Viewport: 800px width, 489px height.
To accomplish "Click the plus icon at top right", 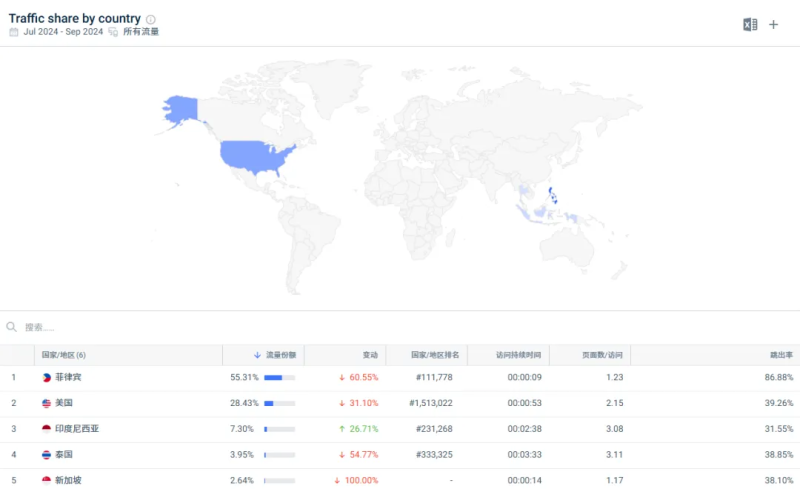I will click(x=773, y=24).
